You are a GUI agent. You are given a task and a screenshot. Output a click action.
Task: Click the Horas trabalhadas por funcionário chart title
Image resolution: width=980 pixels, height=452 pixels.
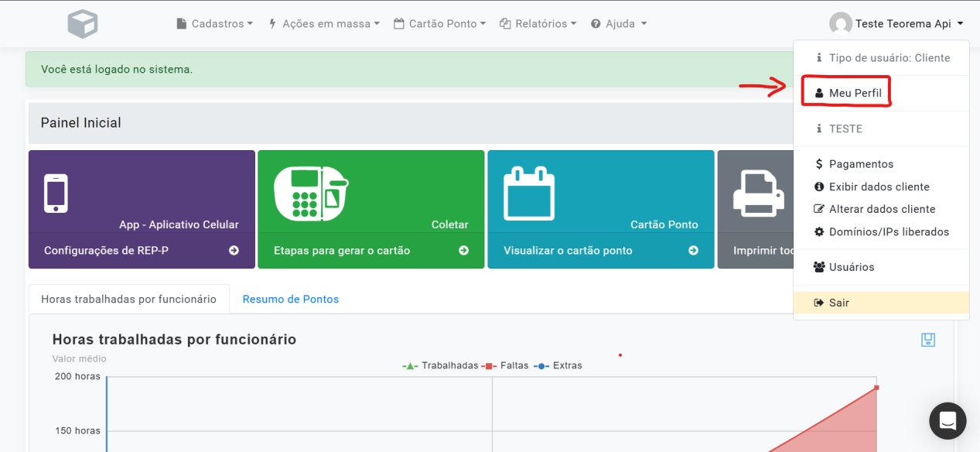[174, 339]
